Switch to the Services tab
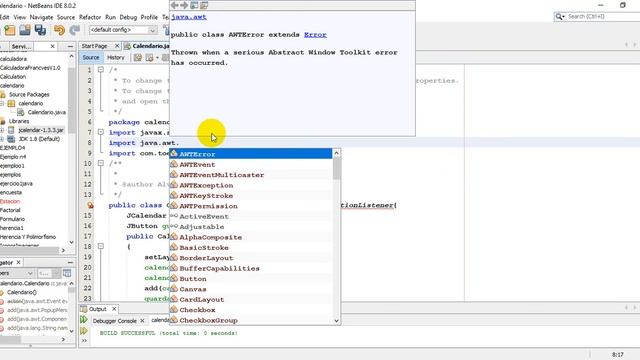Viewport: 640px width, 360px height. pyautogui.click(x=21, y=47)
